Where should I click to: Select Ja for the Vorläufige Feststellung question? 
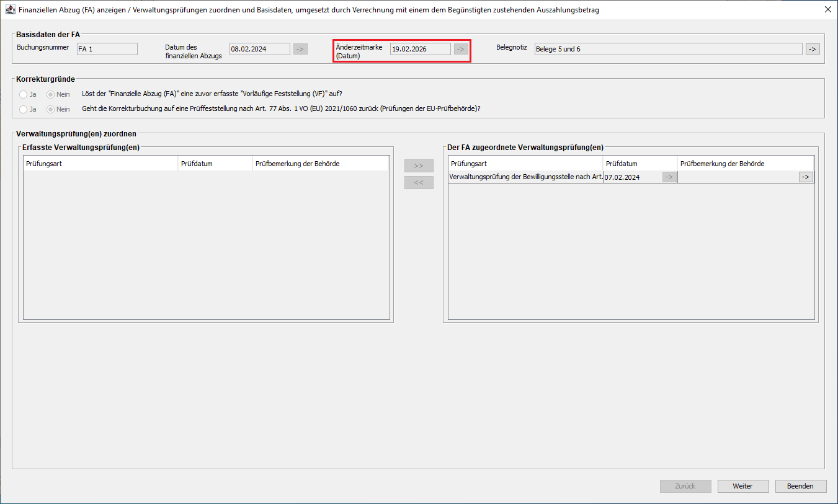pyautogui.click(x=24, y=94)
